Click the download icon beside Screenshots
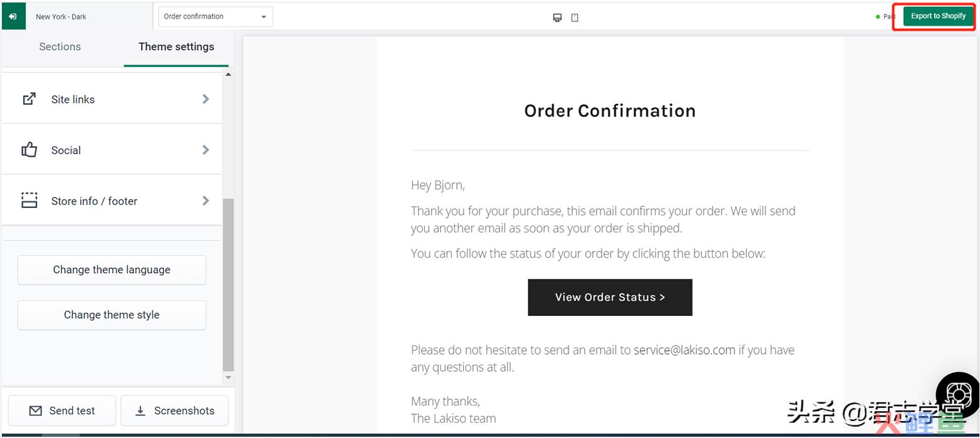 [140, 410]
